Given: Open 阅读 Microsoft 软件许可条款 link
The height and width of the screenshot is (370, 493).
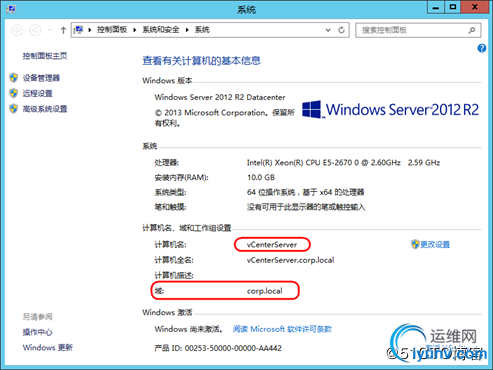Looking at the screenshot, I should 282,329.
